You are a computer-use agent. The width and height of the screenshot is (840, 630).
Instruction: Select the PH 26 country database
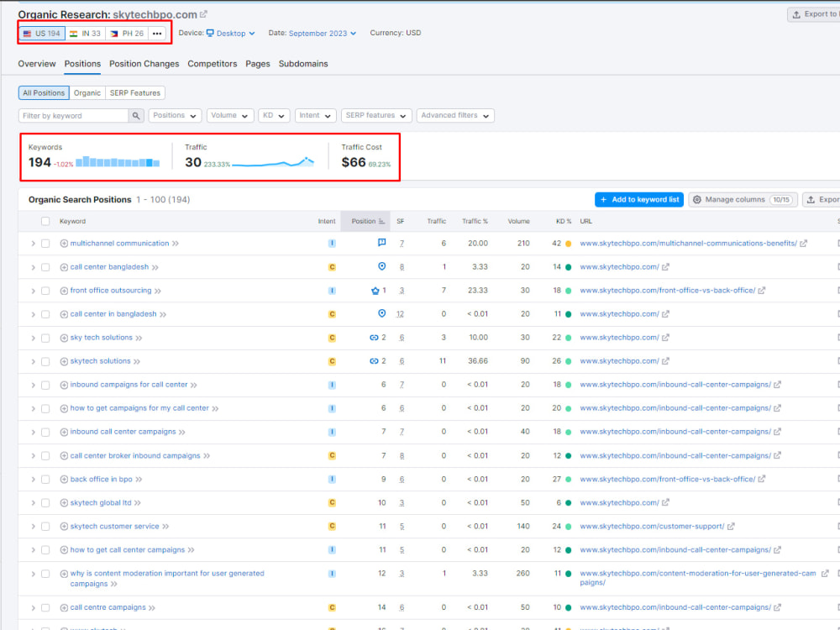click(127, 34)
